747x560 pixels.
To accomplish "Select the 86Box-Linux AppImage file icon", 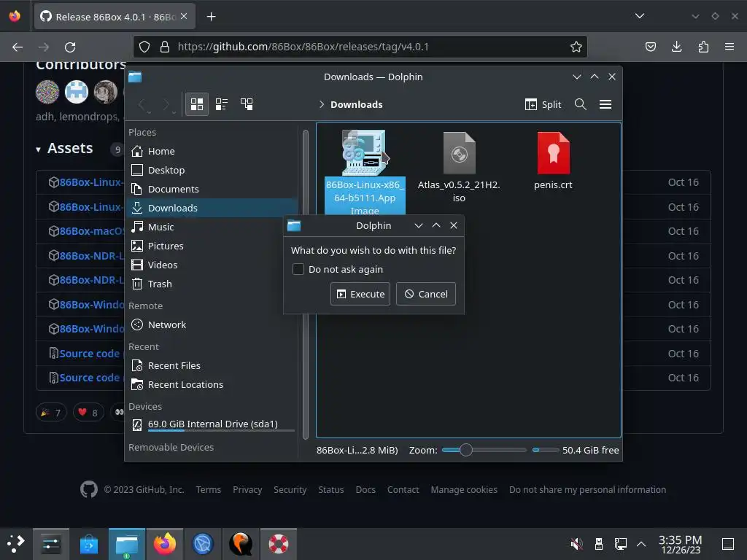I will [x=365, y=152].
